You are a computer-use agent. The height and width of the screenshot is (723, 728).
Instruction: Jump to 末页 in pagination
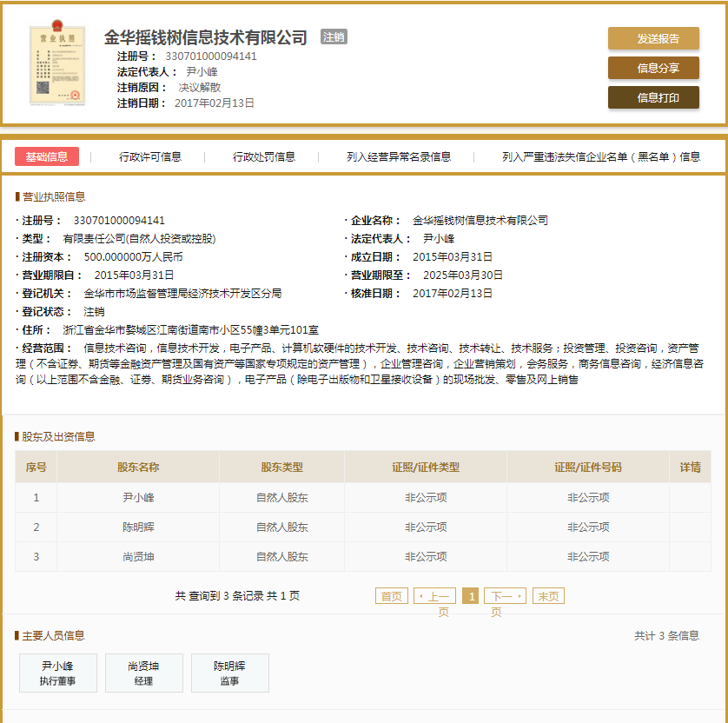click(x=548, y=596)
